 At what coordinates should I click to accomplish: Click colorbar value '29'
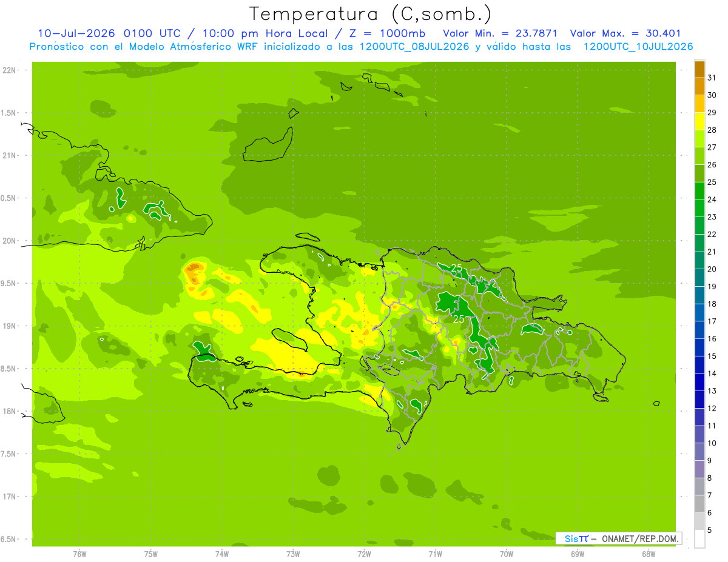[712, 113]
